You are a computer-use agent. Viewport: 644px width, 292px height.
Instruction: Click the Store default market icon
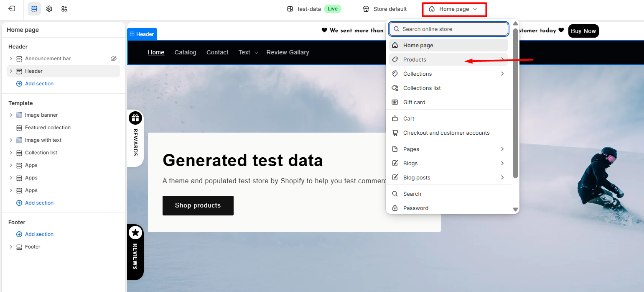(366, 9)
